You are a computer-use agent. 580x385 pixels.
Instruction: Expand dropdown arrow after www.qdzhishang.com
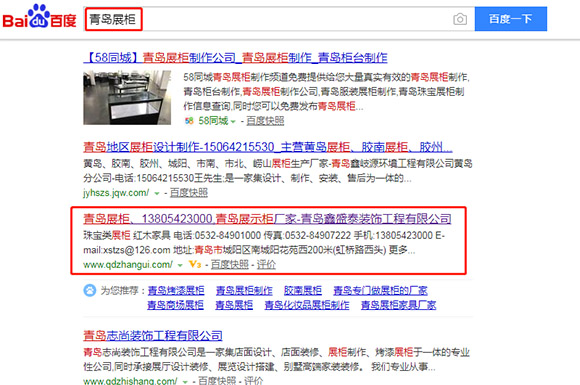pos(185,381)
